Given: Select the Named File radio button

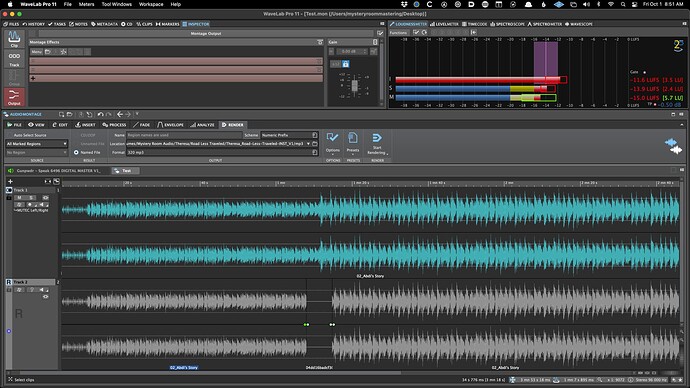Looking at the screenshot, I should tap(76, 152).
